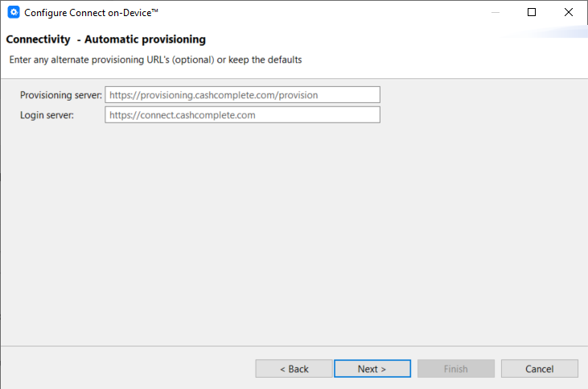588x389 pixels.
Task: Click the empty title bar space before Minimize
Action: [x=322, y=13]
